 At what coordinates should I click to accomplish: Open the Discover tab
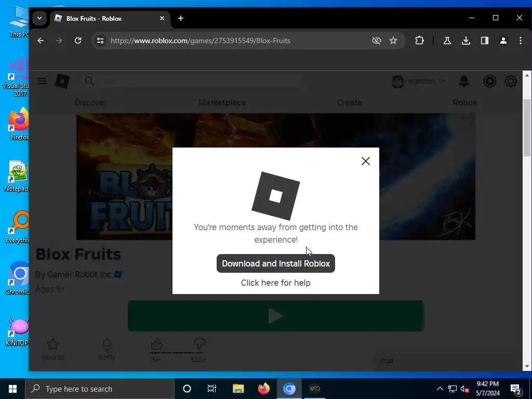(90, 102)
